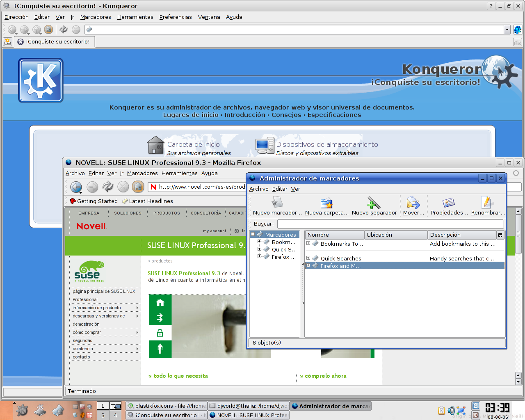Expand Firefox node in left tree

pyautogui.click(x=259, y=256)
